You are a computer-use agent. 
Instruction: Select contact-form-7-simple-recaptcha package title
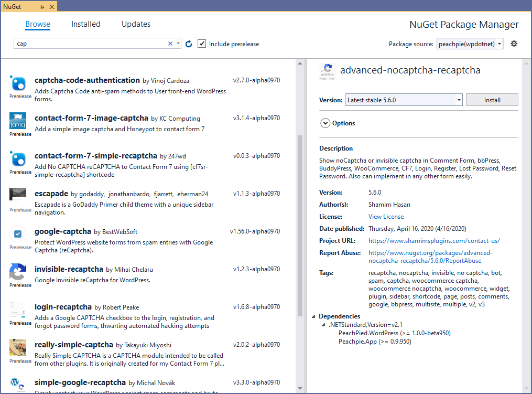[96, 156]
